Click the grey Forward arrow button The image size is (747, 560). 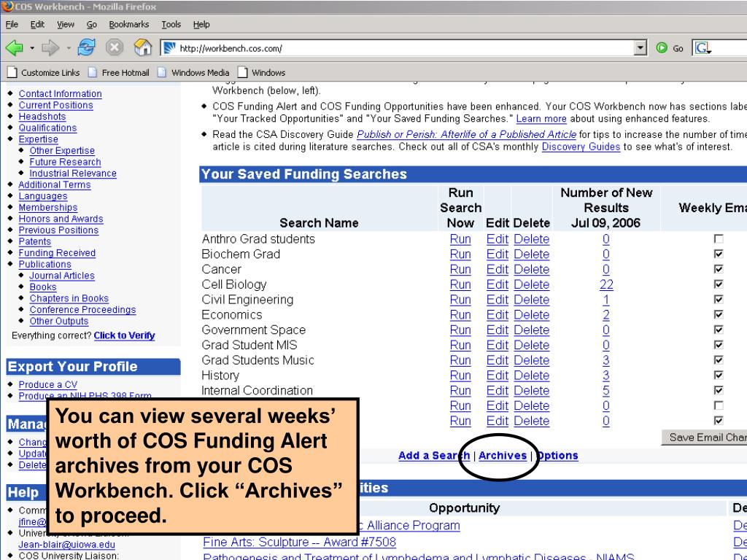point(50,47)
